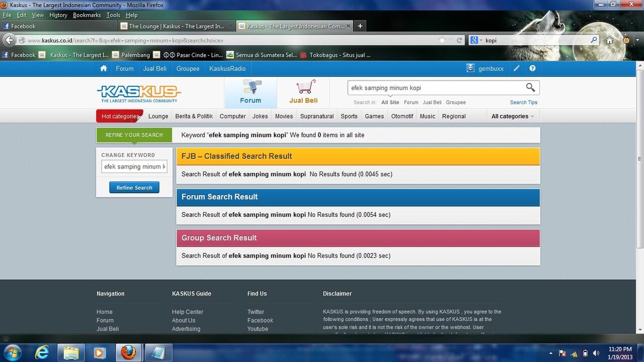Open the File menu
This screenshot has width=644, height=362.
(x=7, y=15)
